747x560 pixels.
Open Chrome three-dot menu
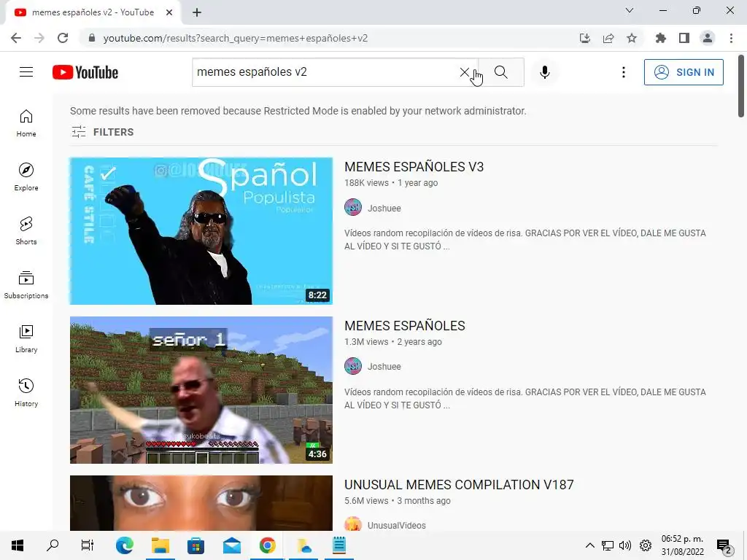pyautogui.click(x=731, y=38)
